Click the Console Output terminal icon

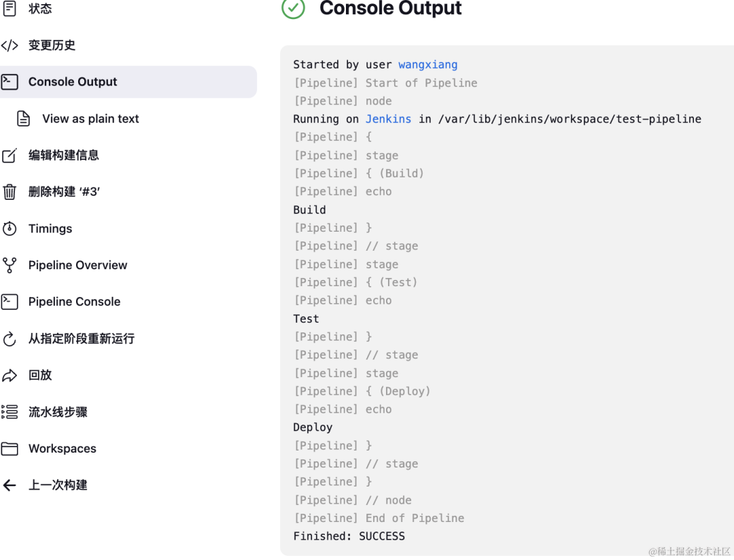(10, 82)
